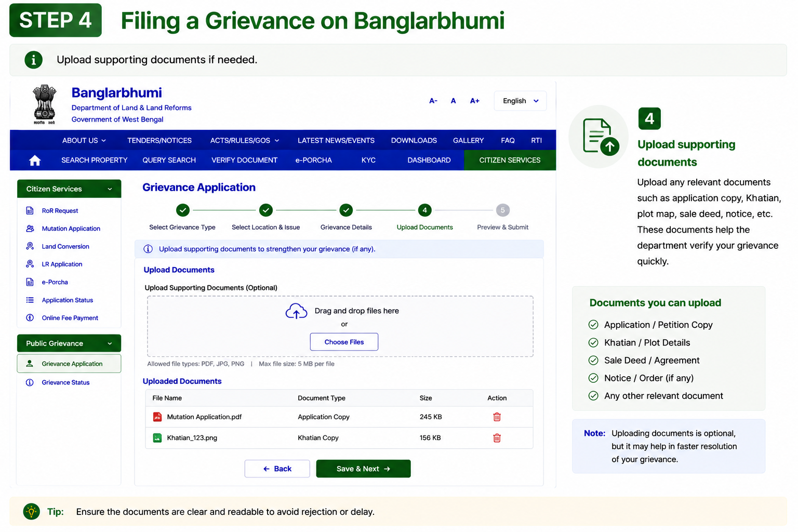The image size is (798, 532).
Task: Go to completed step Select Grievance Type
Action: (182, 210)
